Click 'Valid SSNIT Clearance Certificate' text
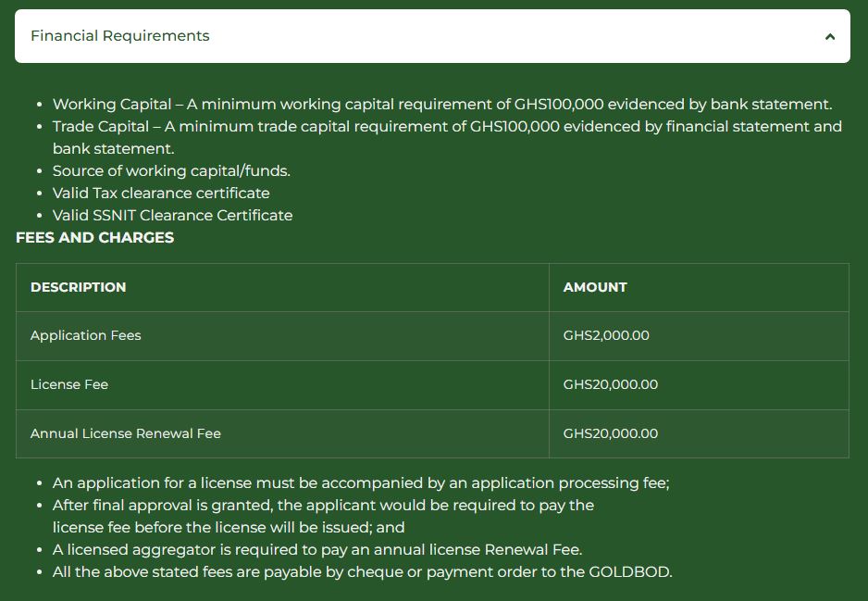This screenshot has height=601, width=868. (172, 215)
